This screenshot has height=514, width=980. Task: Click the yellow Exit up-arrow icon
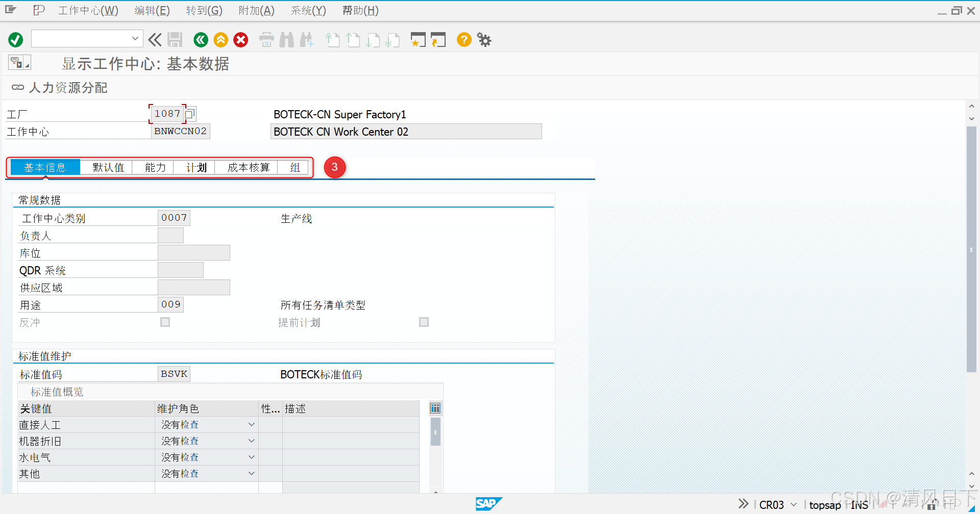click(x=221, y=40)
